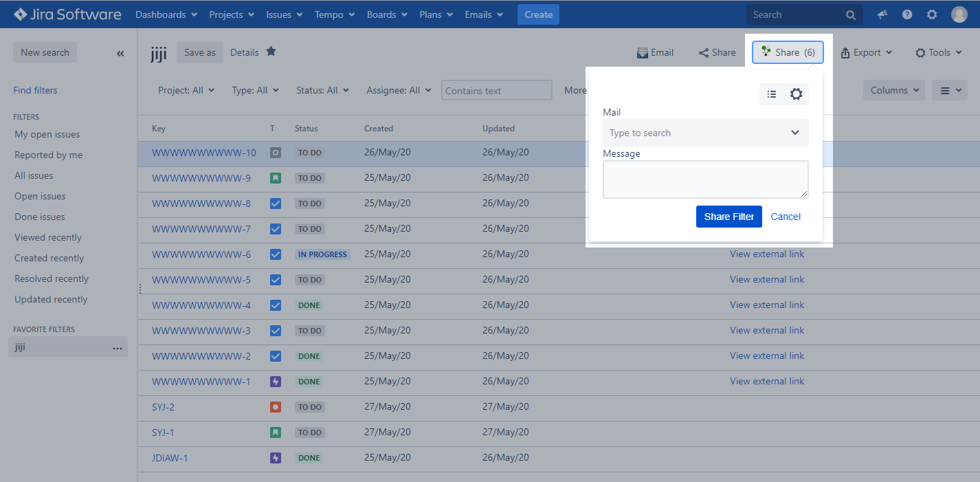980x482 pixels.
Task: Open issue WWWWWWWWWWW-6 link
Action: click(x=201, y=254)
